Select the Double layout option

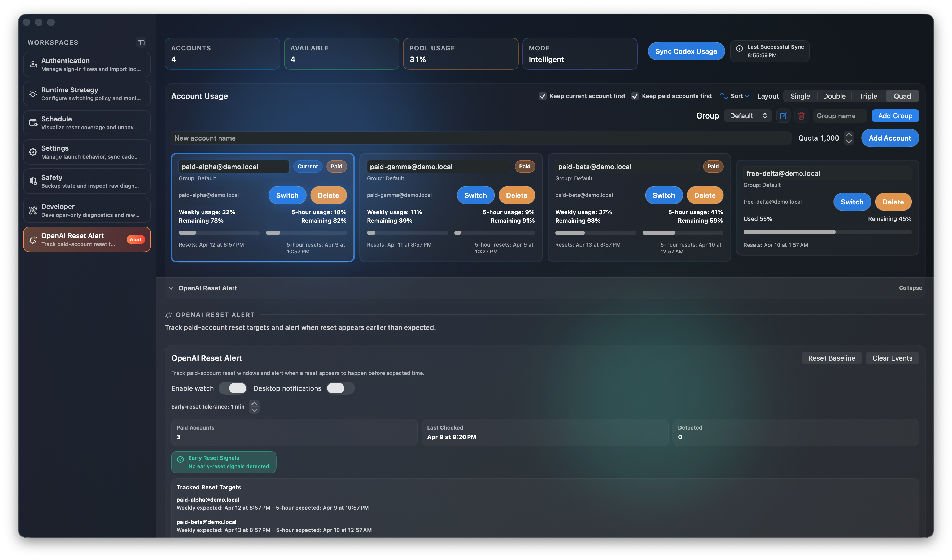[834, 96]
